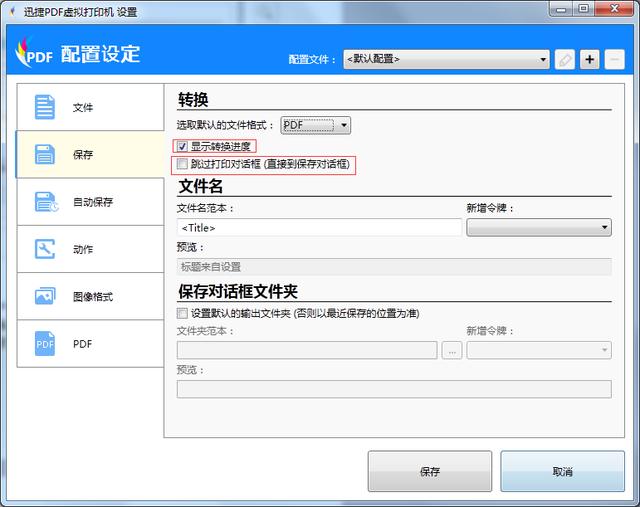Click the 自动保存 icon in sidebar
640x507 pixels.
point(46,202)
